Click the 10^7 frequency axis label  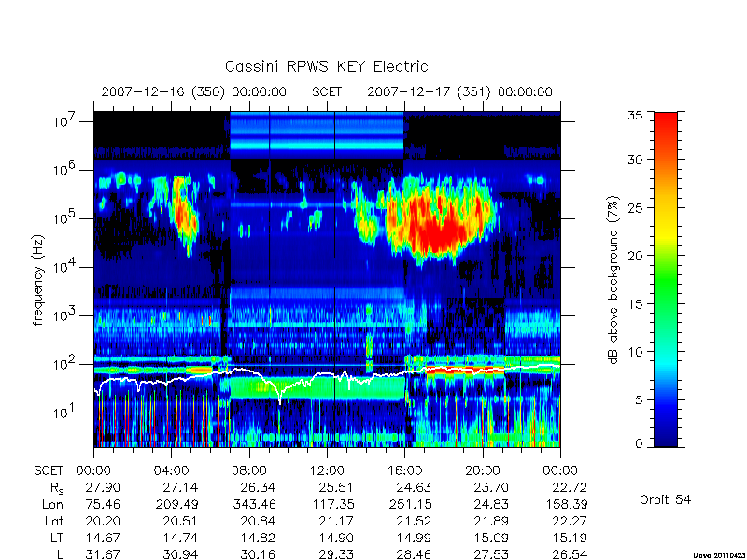coord(64,120)
